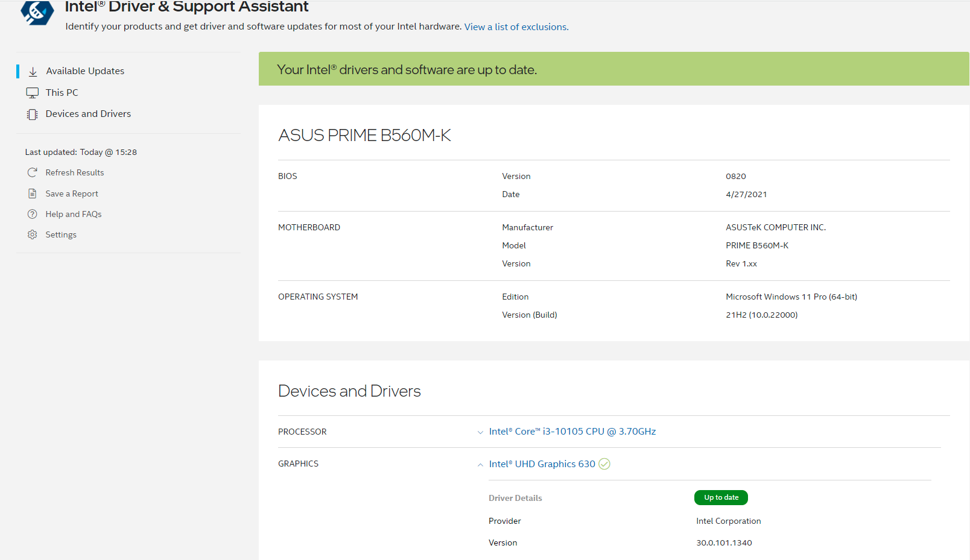Click the Refresh Results circular arrow icon
970x560 pixels.
[x=33, y=172]
